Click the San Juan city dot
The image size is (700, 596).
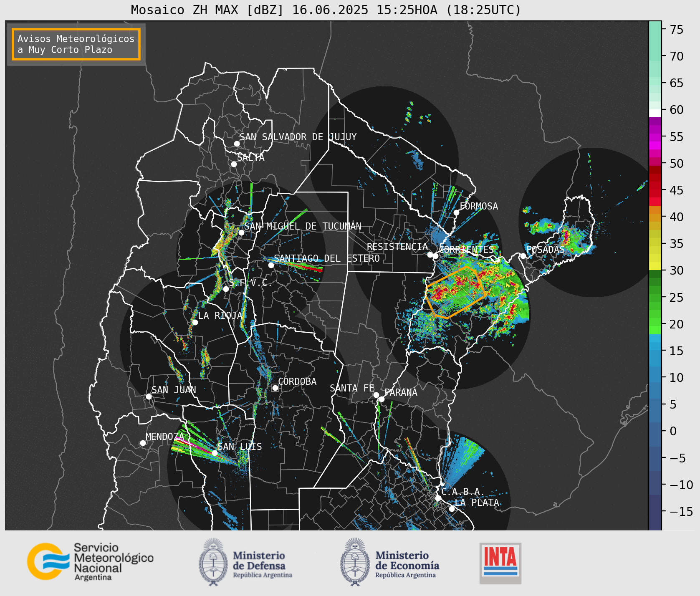point(149,396)
